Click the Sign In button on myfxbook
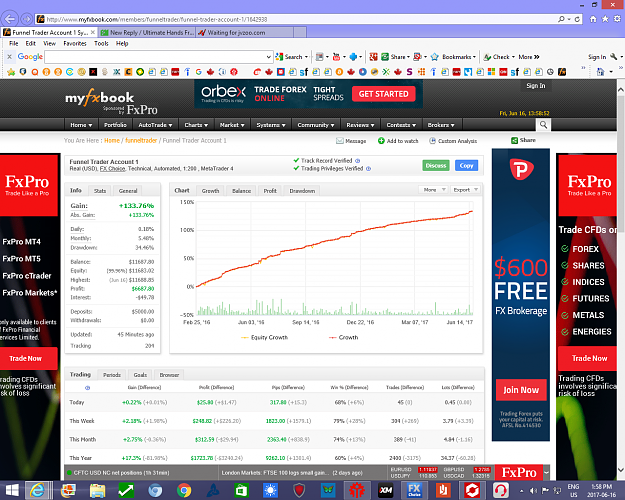The width and height of the screenshot is (625, 500). pyautogui.click(x=535, y=86)
